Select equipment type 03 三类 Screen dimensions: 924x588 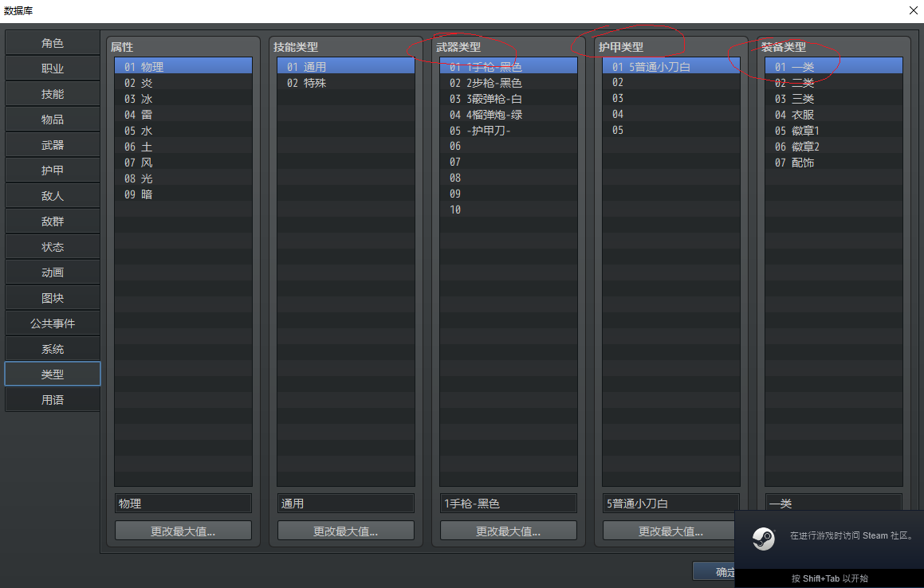pos(834,98)
